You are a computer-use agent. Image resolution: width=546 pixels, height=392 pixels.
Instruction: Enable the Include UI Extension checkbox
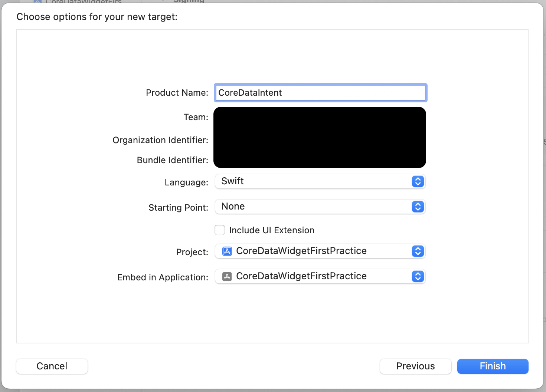[x=220, y=230]
